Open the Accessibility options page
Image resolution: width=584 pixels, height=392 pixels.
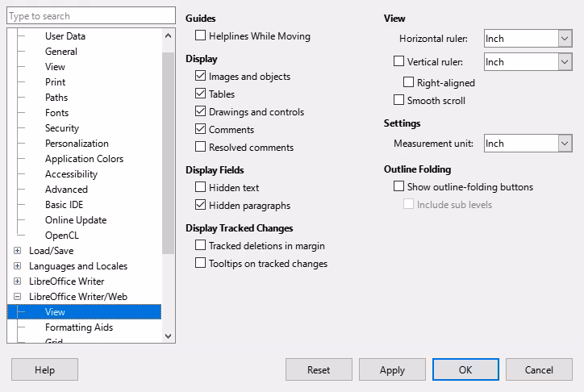(71, 174)
